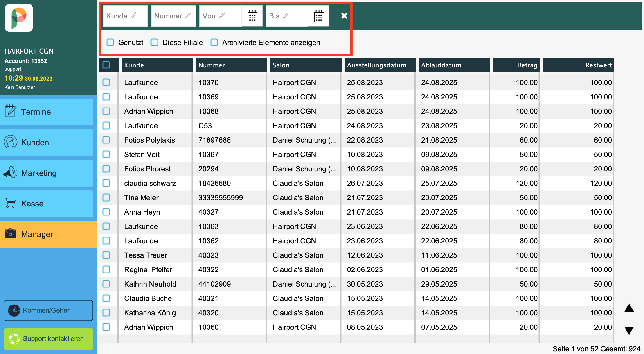Screen dimensions: 644x354
Task: Click Ablaufdatum 25.07.2025 cell
Action: (x=439, y=183)
